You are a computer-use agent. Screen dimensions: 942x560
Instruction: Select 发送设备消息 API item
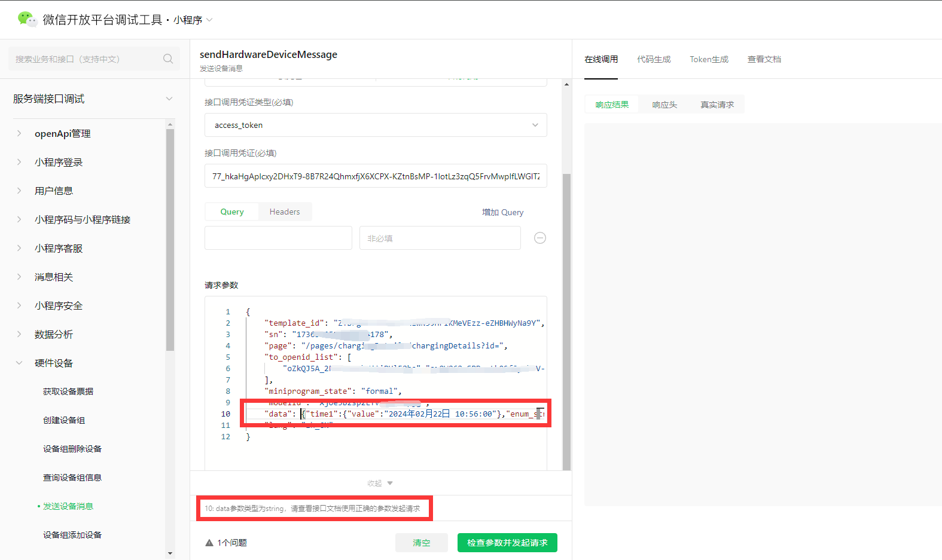coord(68,506)
